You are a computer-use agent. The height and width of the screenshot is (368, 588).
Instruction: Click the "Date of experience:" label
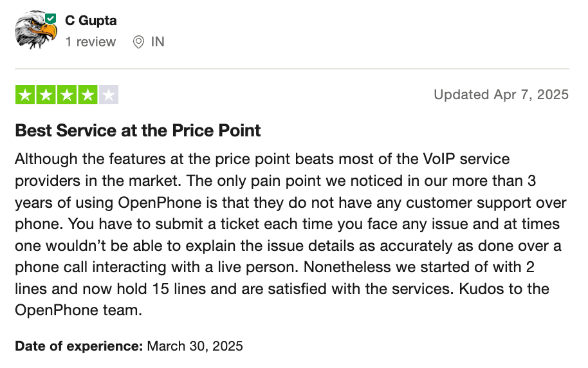click(x=78, y=346)
